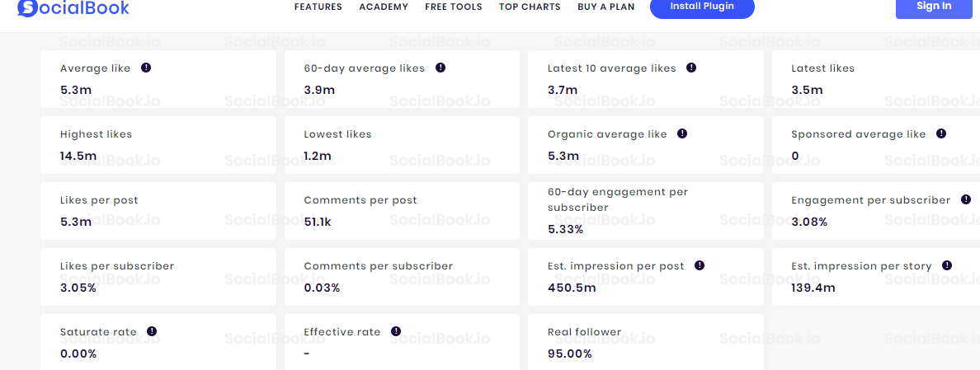This screenshot has width=980, height=370.
Task: Click the Organic average like info icon
Action: [682, 133]
